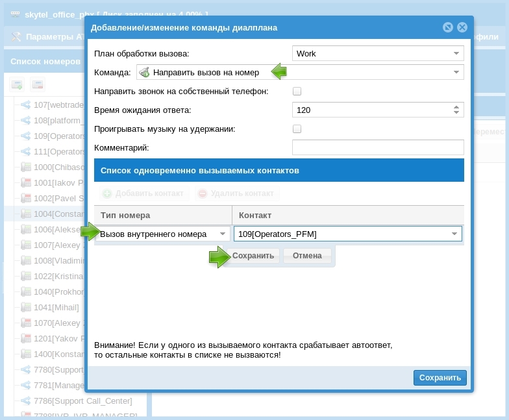Click the Комментарий text field
Image resolution: width=509 pixels, height=420 pixels.
(x=378, y=148)
